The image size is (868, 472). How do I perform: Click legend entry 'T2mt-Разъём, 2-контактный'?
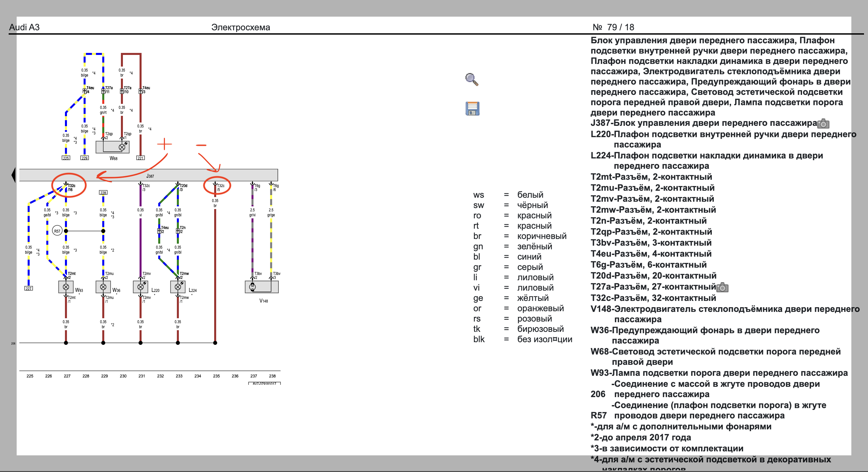pos(651,177)
